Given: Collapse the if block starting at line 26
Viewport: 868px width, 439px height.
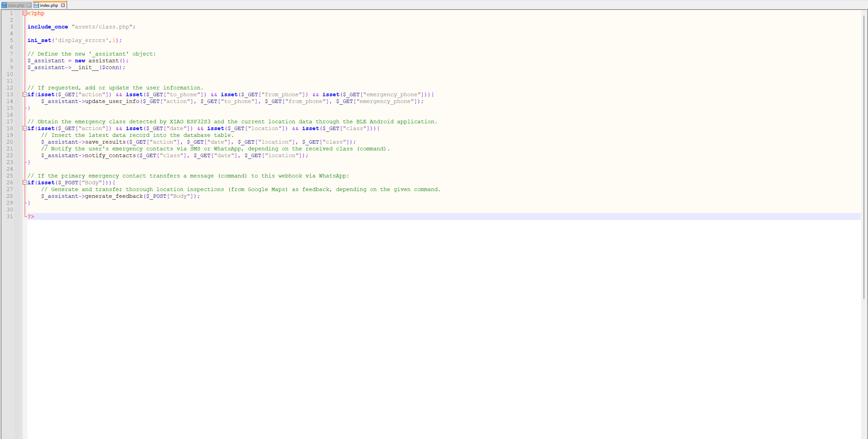Looking at the screenshot, I should 24,182.
